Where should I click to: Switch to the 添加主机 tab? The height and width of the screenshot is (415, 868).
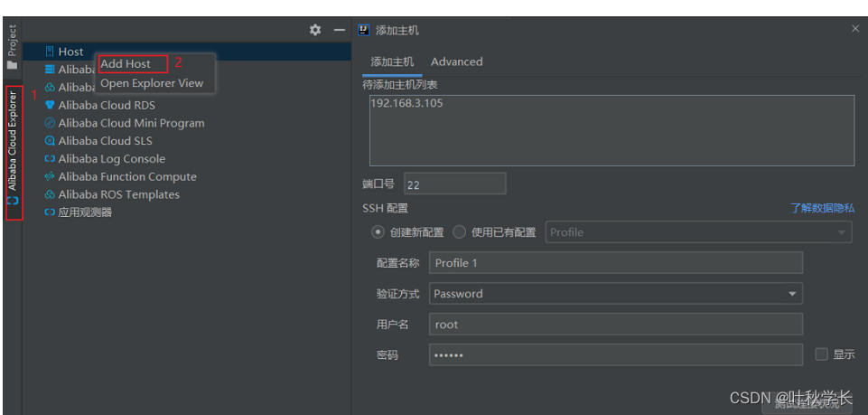392,61
